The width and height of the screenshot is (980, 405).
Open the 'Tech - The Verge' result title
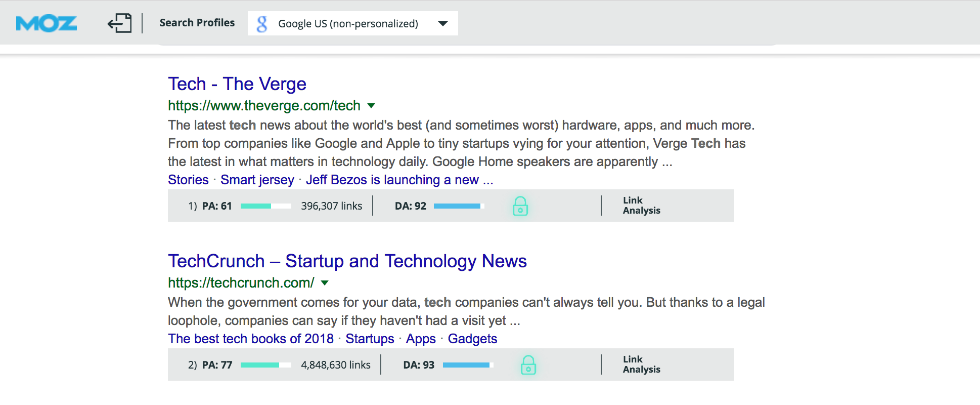(x=237, y=84)
